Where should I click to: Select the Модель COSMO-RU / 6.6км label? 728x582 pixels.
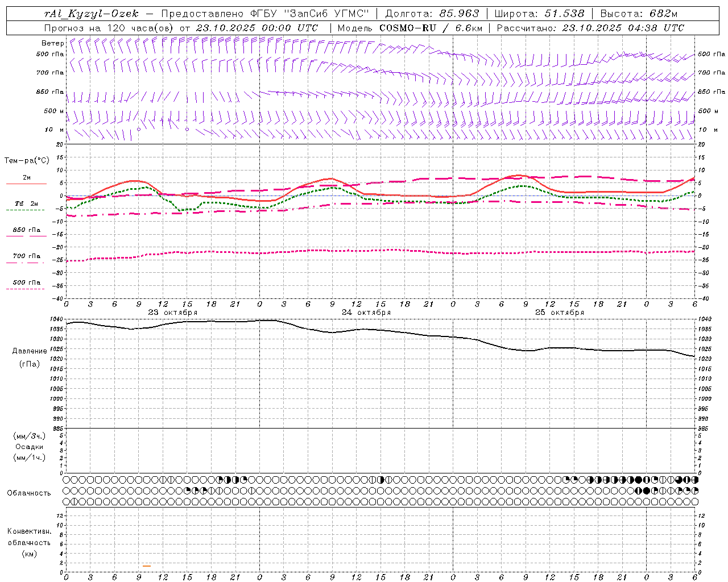tap(409, 28)
